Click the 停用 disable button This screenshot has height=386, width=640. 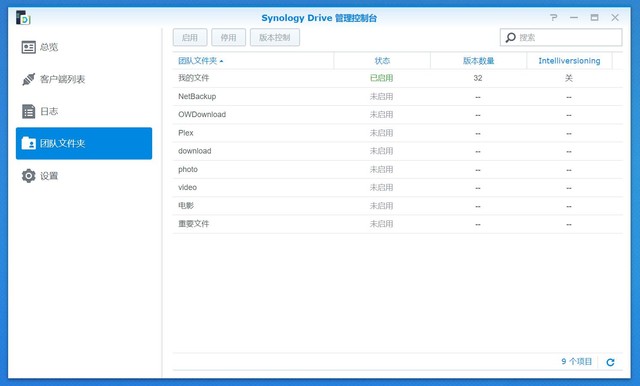tap(229, 38)
